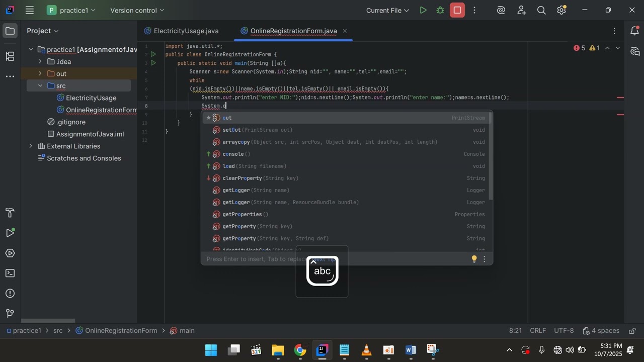This screenshot has width=644, height=362.
Task: Open the Project view selector dropdown
Action: (43, 31)
